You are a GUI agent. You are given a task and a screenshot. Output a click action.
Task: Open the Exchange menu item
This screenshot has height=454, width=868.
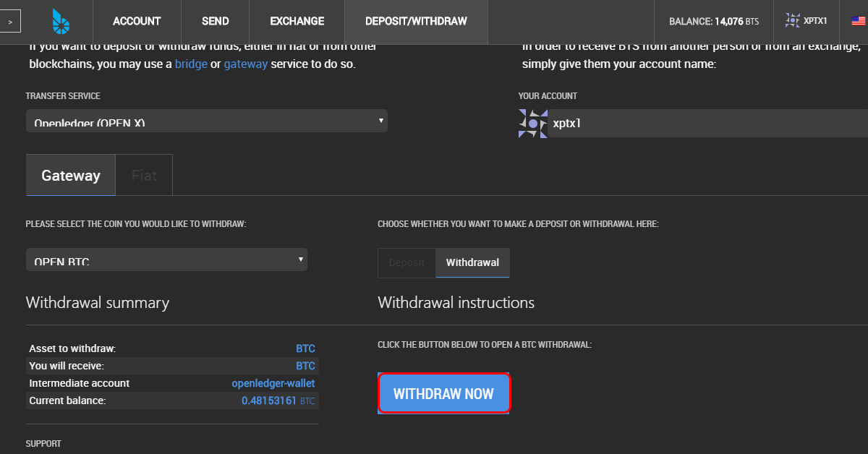click(x=297, y=22)
